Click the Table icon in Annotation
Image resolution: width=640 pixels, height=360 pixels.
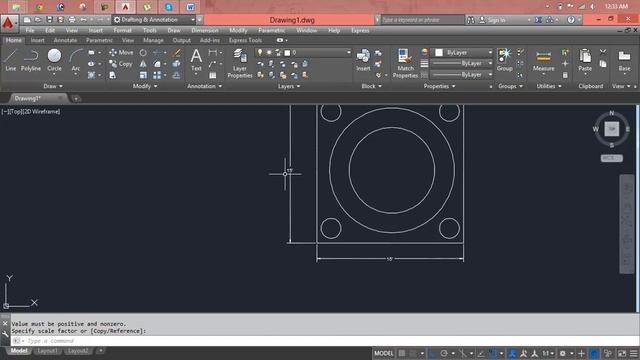coord(213,75)
